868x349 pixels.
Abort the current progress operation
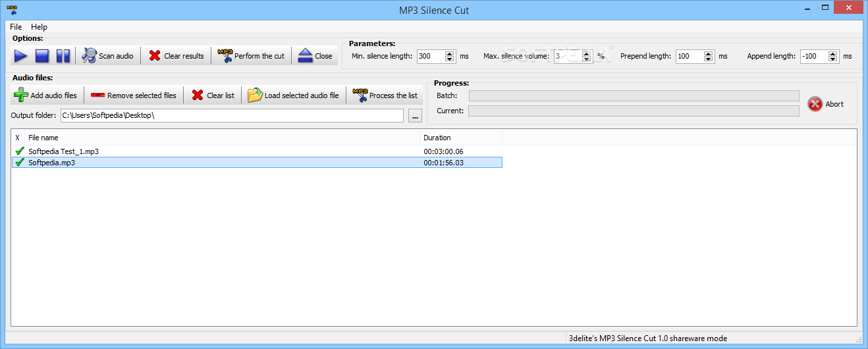point(826,104)
